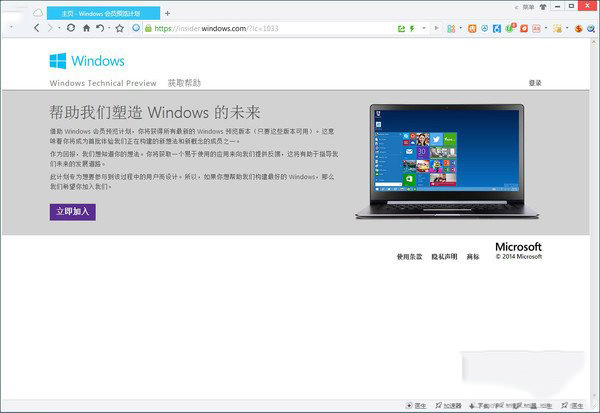Click the green lightning speed-mode icon

click(x=412, y=28)
